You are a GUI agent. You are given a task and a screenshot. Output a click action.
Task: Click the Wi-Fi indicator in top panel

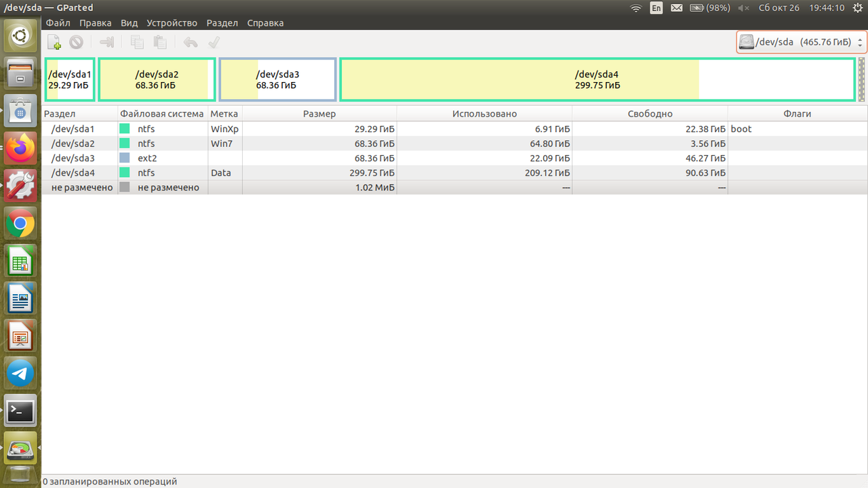[635, 7]
